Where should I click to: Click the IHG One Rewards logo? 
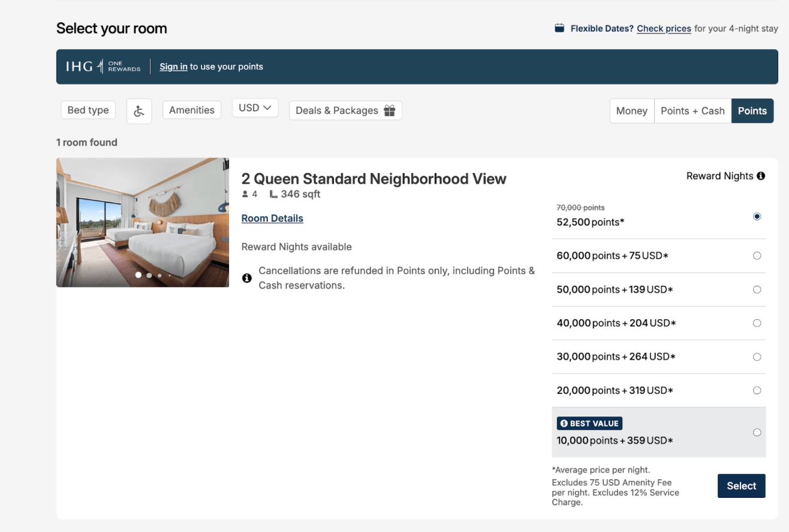pyautogui.click(x=103, y=66)
